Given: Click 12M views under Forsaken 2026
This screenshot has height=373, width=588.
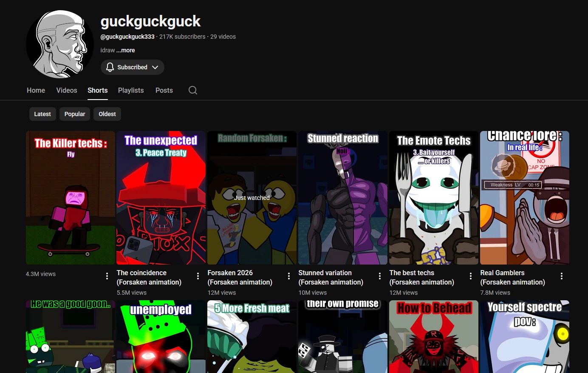Looking at the screenshot, I should [222, 293].
